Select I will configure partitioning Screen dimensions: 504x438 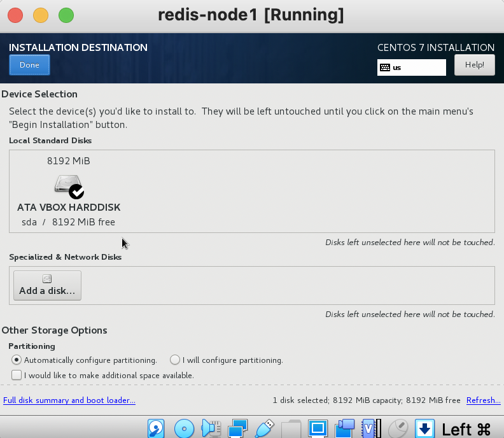pyautogui.click(x=227, y=360)
